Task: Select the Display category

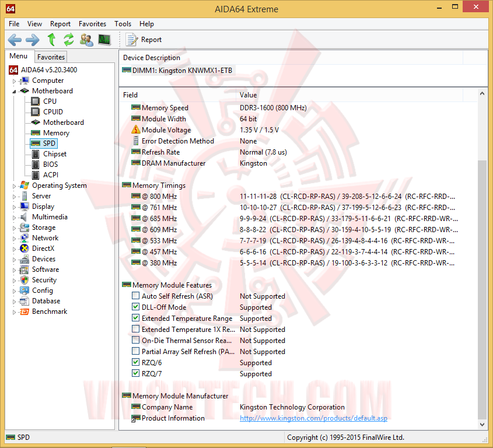Action: click(43, 206)
